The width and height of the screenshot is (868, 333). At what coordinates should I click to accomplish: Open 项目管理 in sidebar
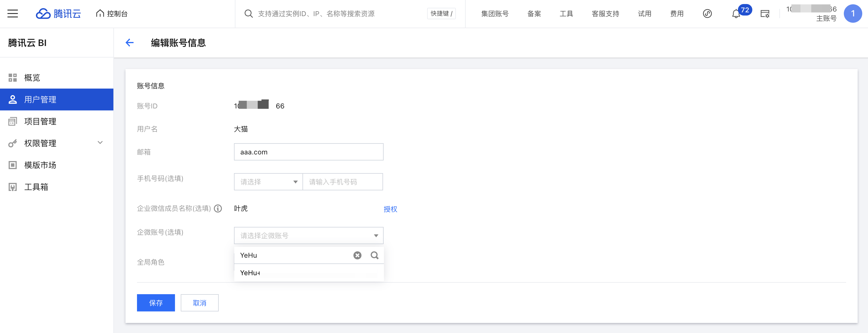point(40,121)
